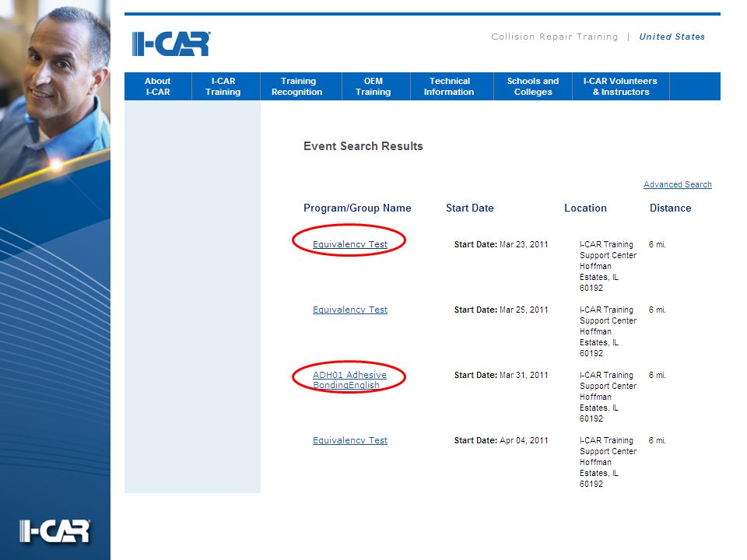
Task: Open the Advanced Search link
Action: [678, 184]
